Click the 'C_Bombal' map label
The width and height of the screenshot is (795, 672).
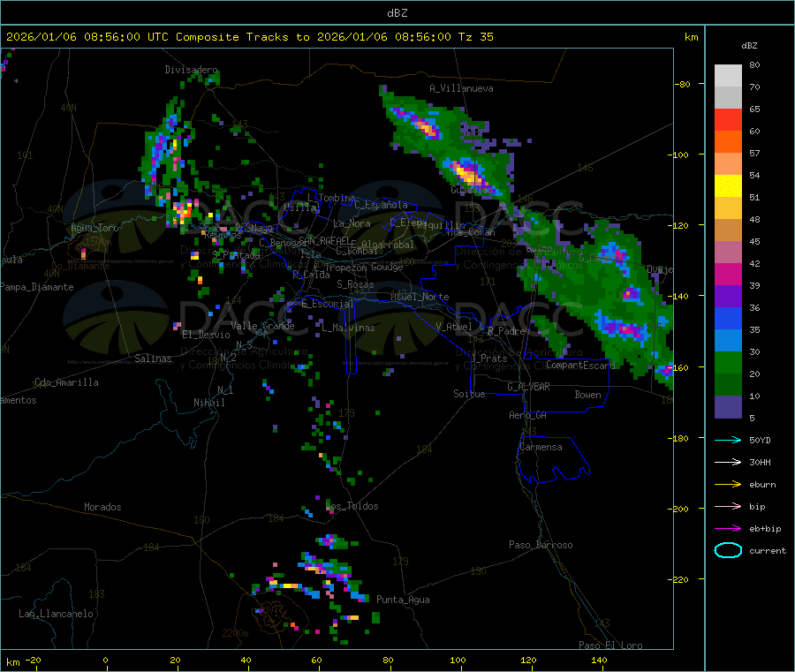tap(357, 251)
